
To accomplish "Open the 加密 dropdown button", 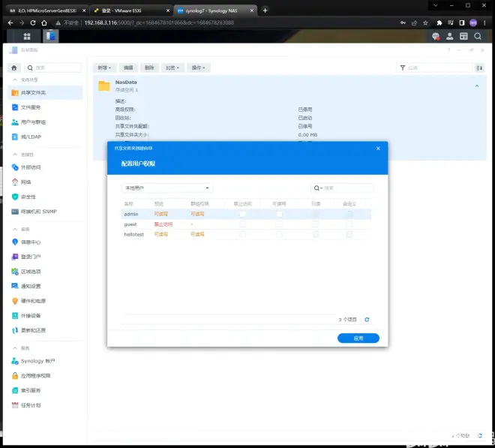I will 172,68.
